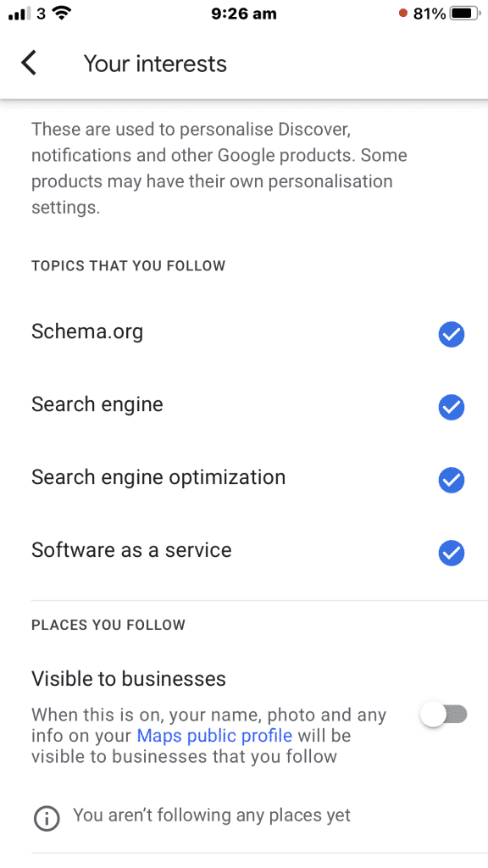The height and width of the screenshot is (868, 488).
Task: Tap the Topics that you follow header
Action: click(x=129, y=265)
